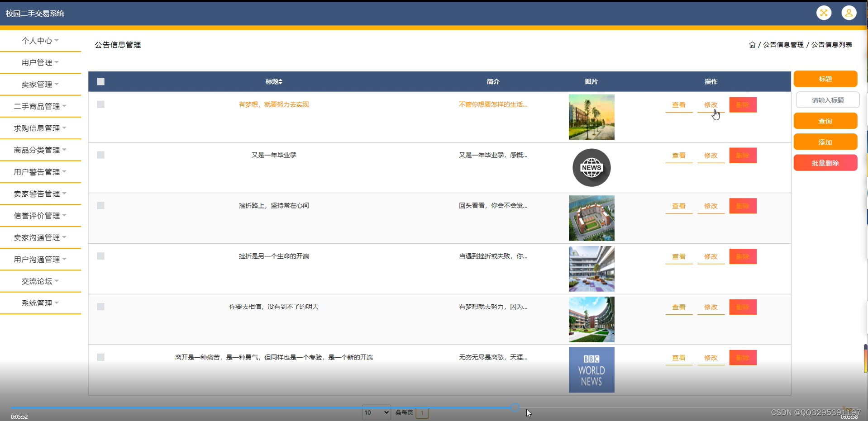Click 查看 for 你要去相信 row

679,307
